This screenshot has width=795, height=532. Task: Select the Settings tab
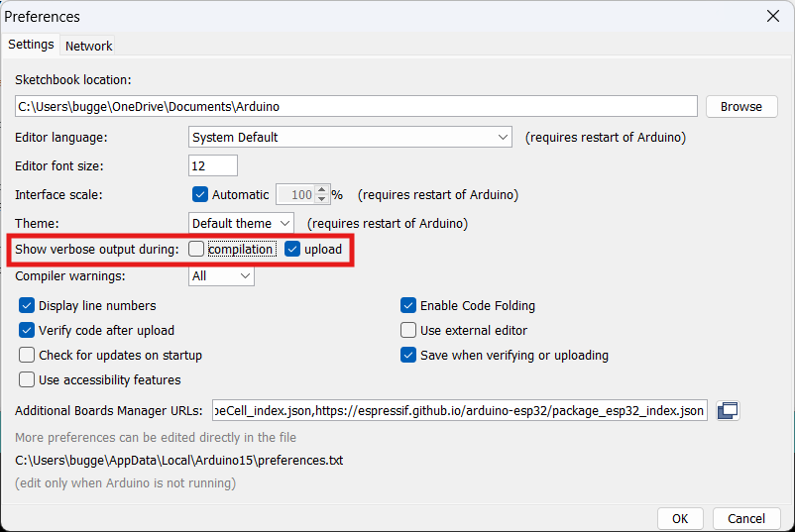31,45
